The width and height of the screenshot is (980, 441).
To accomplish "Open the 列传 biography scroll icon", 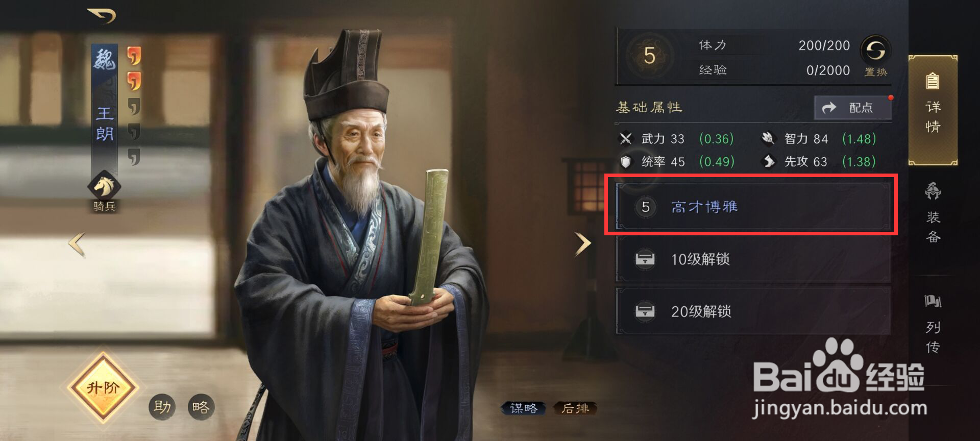I will pos(933,301).
